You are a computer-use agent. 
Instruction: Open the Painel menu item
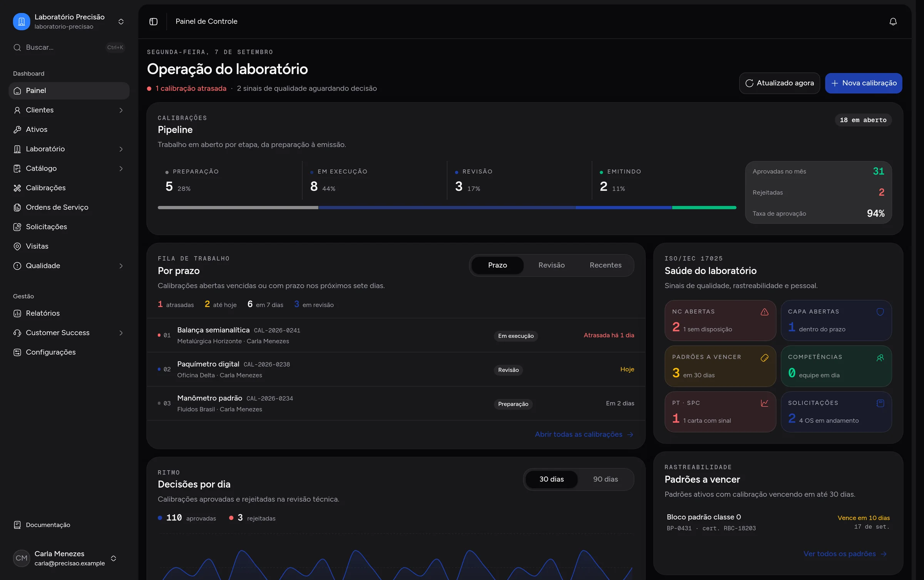pyautogui.click(x=69, y=91)
